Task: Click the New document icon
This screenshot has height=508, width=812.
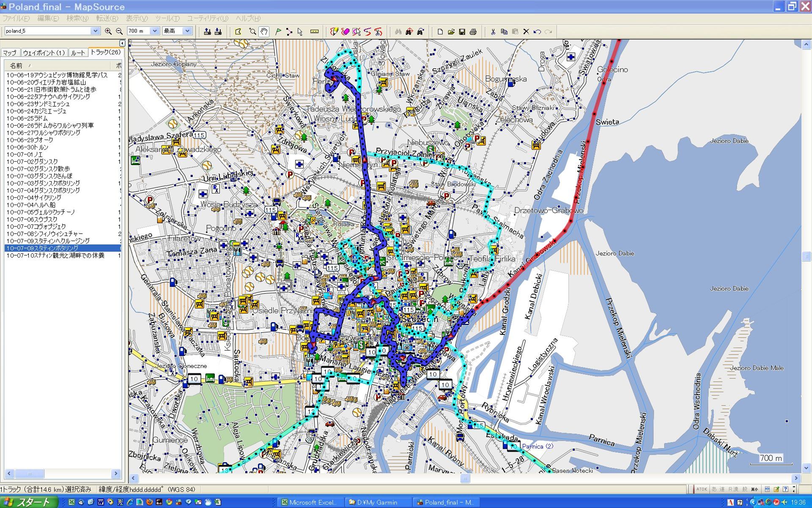Action: (x=440, y=31)
